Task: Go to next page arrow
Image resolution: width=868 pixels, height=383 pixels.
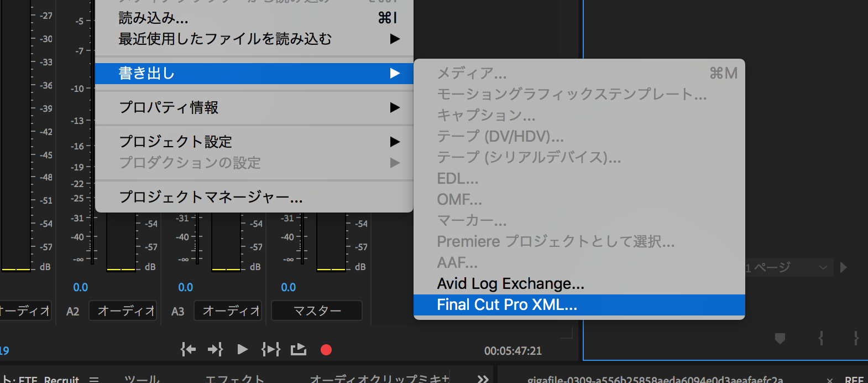Action: click(843, 268)
